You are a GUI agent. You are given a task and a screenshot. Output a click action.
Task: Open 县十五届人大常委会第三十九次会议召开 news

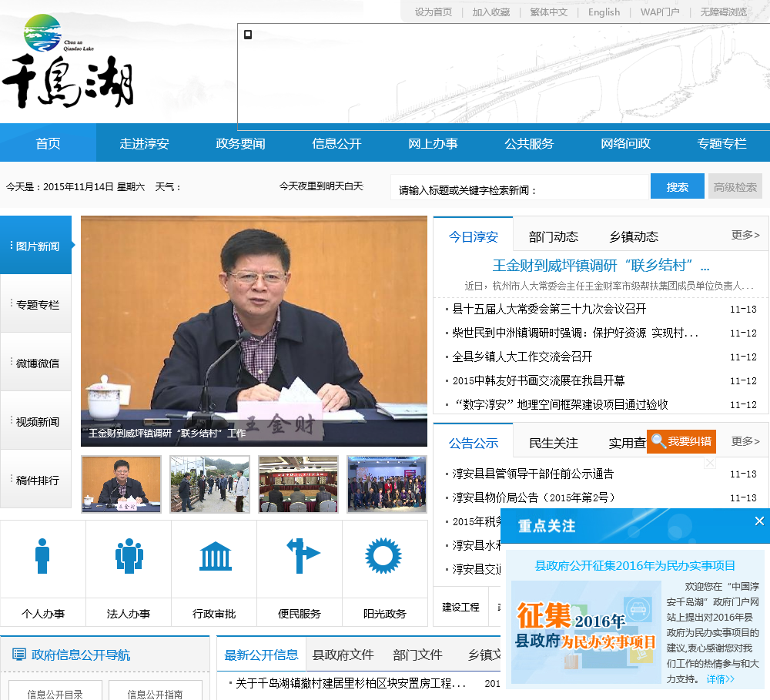[x=549, y=309]
